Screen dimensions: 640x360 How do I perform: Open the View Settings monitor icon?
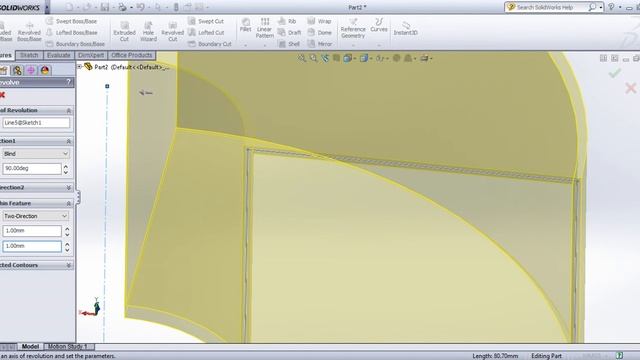click(424, 58)
